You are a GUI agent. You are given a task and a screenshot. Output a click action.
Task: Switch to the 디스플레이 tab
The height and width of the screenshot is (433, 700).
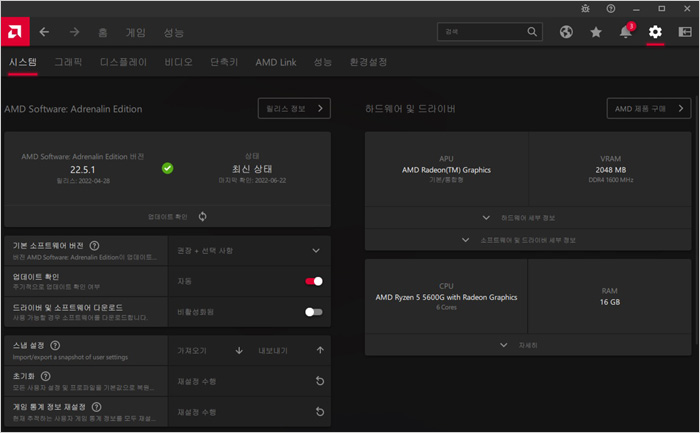(x=123, y=62)
